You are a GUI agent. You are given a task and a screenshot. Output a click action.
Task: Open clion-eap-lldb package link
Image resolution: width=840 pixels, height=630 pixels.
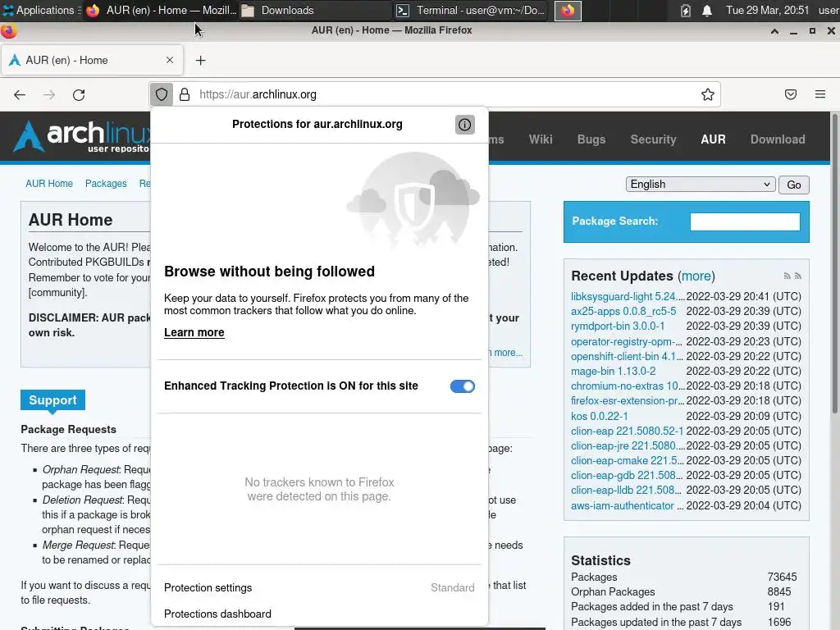tap(627, 491)
